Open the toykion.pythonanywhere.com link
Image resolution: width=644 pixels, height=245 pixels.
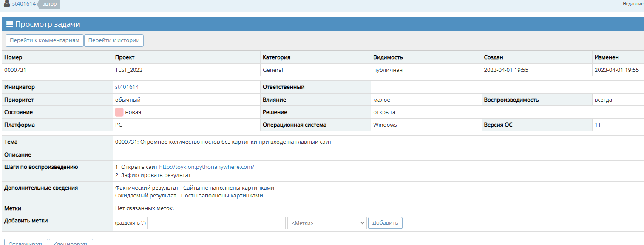[x=207, y=167]
